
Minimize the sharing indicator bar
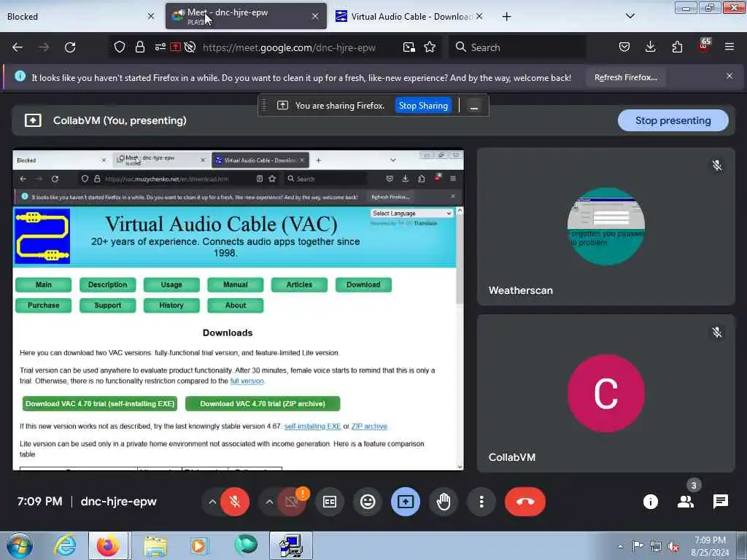point(473,106)
